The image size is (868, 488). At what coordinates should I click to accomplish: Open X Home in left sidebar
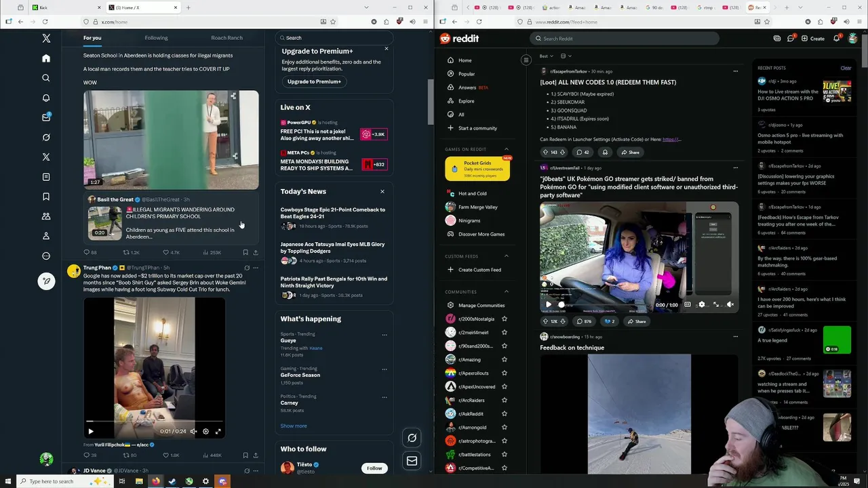46,58
